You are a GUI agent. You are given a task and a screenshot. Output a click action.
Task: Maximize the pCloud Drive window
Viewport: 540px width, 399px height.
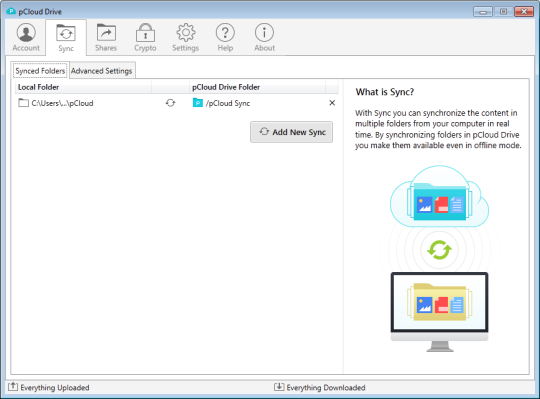tap(503, 12)
